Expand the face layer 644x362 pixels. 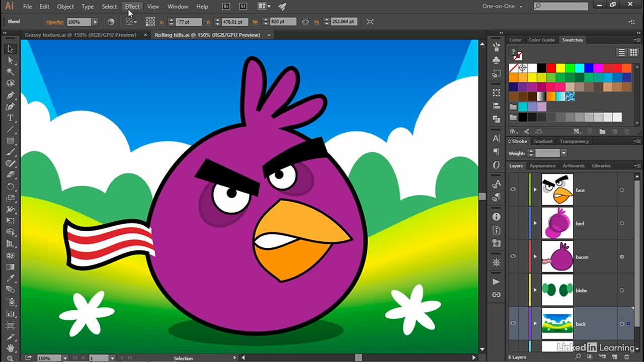coord(535,190)
